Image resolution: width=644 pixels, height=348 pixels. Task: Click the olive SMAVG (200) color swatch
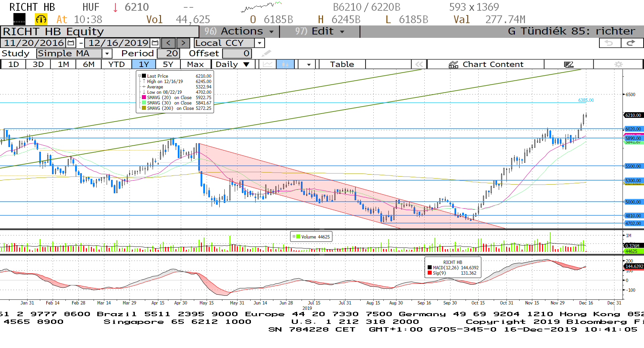pos(144,108)
